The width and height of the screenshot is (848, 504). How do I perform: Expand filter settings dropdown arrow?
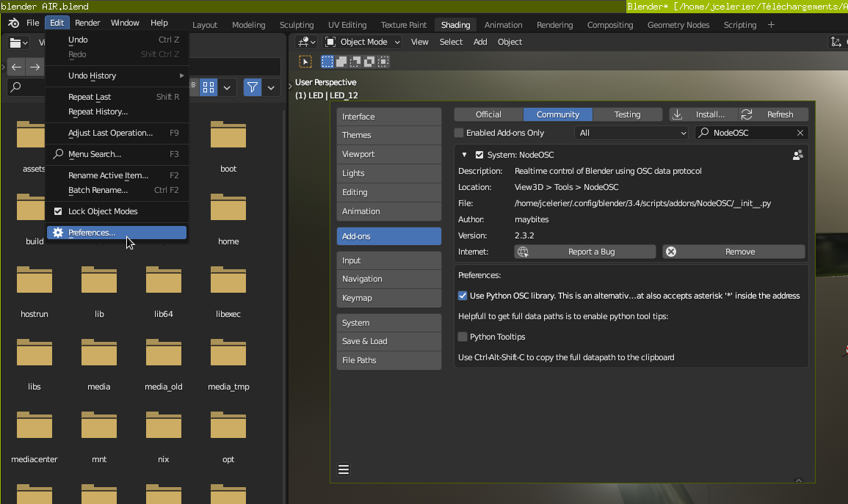click(x=271, y=87)
